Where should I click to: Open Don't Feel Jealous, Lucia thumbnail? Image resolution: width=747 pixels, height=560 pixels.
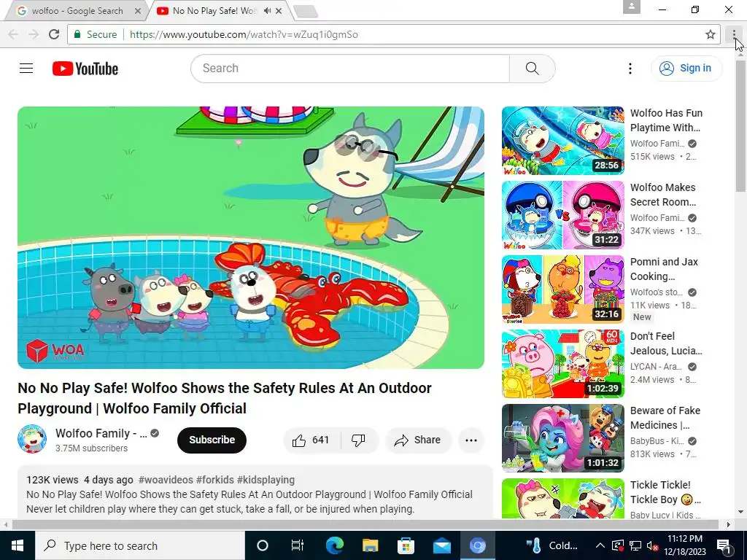point(562,363)
